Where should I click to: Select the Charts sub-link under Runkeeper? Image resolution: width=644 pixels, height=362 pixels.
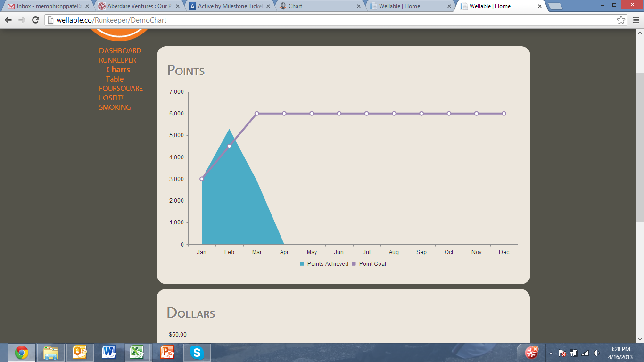click(x=118, y=70)
